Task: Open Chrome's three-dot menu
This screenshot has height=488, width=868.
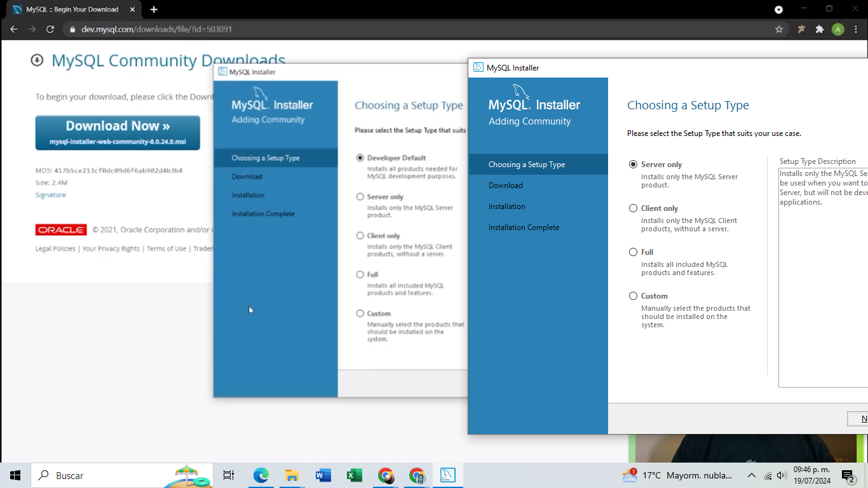Action: pos(857,29)
